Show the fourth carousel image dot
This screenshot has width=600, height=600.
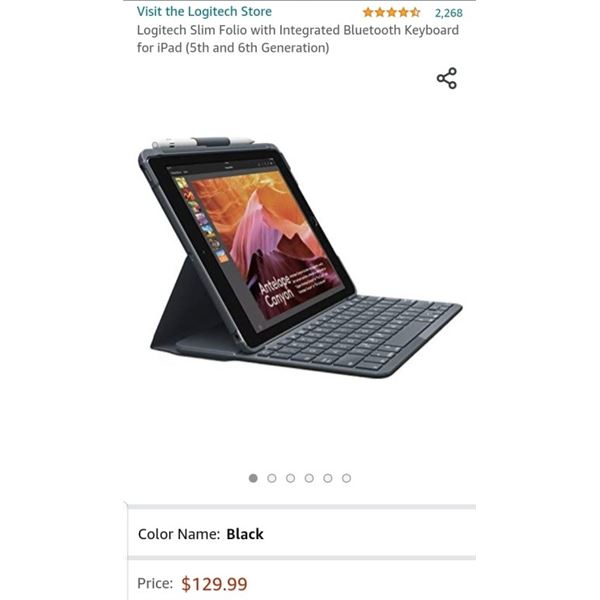coord(309,478)
